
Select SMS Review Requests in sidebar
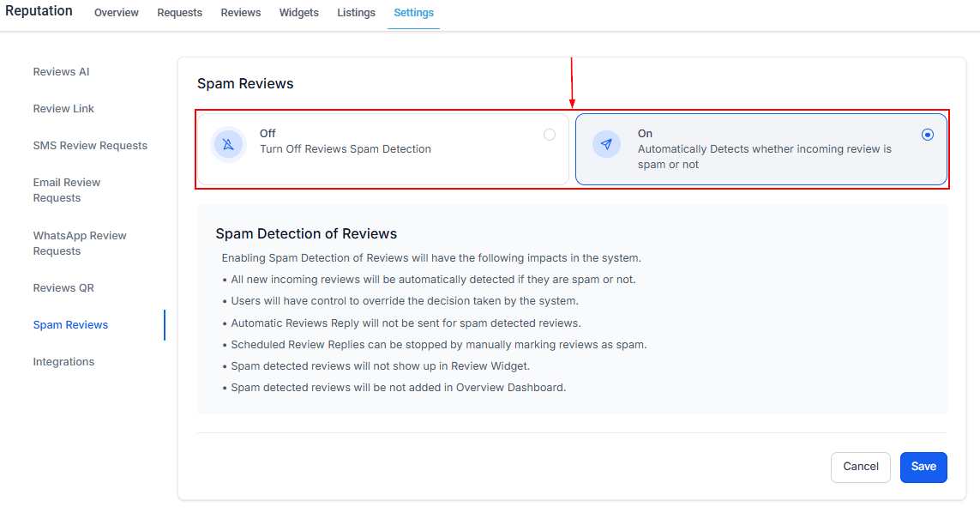click(90, 146)
